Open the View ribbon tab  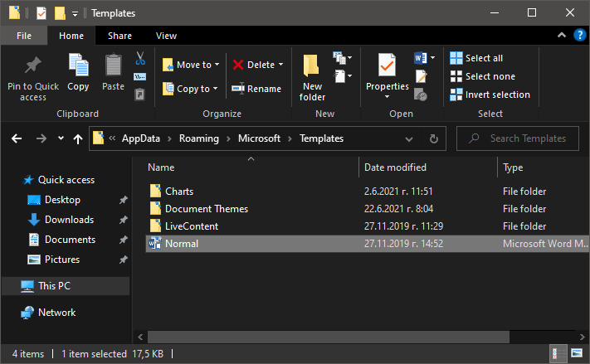point(166,36)
